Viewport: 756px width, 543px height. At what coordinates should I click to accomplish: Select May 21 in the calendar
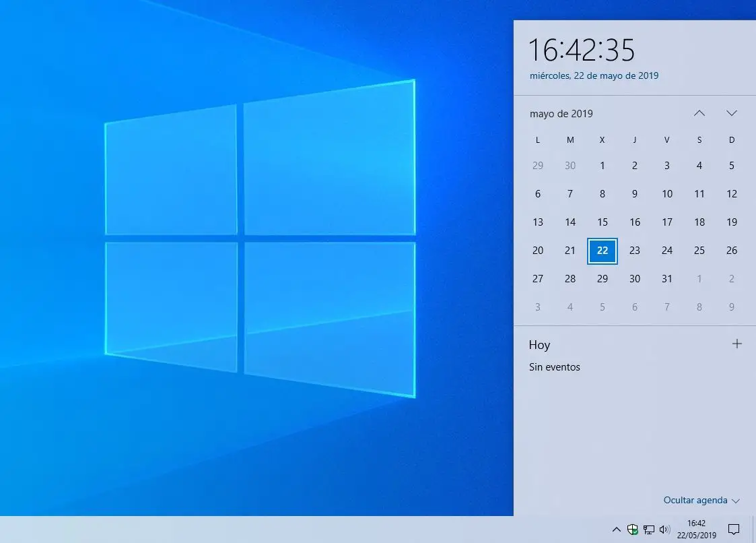point(570,251)
